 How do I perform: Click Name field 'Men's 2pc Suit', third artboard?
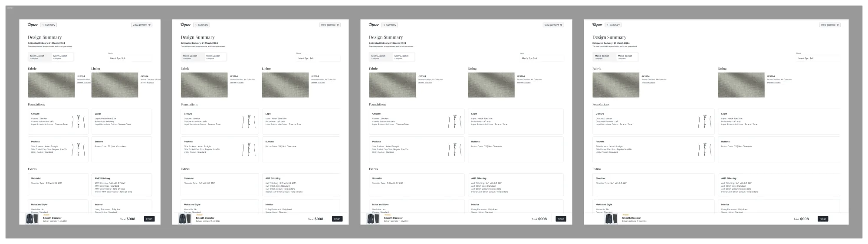point(541,58)
